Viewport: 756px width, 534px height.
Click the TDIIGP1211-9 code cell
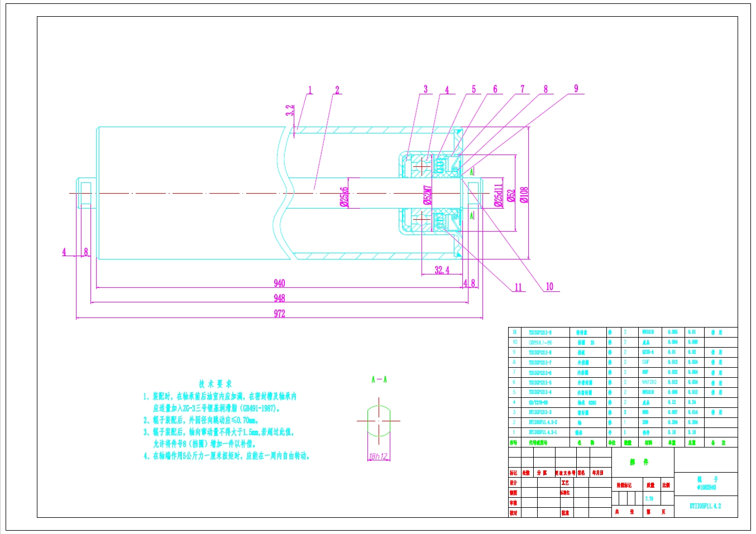click(x=540, y=332)
